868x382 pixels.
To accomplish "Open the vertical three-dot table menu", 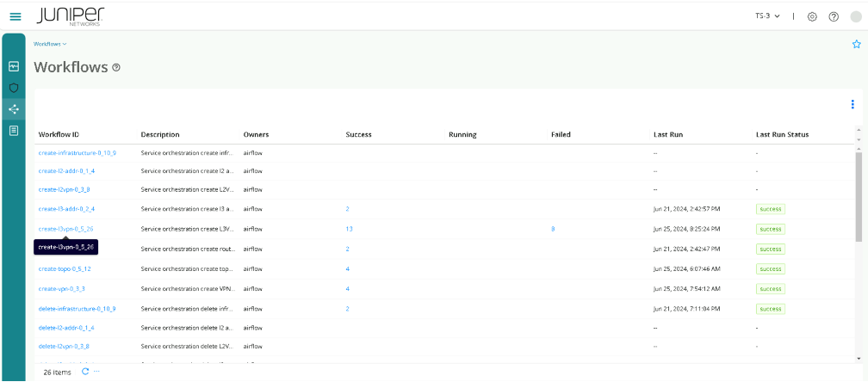I will (852, 104).
